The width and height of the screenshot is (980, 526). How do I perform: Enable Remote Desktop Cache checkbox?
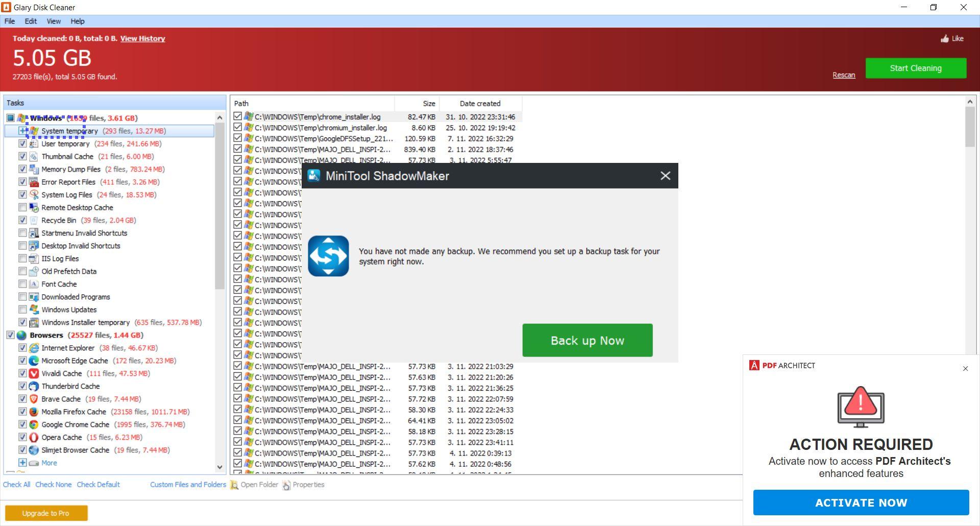[22, 208]
